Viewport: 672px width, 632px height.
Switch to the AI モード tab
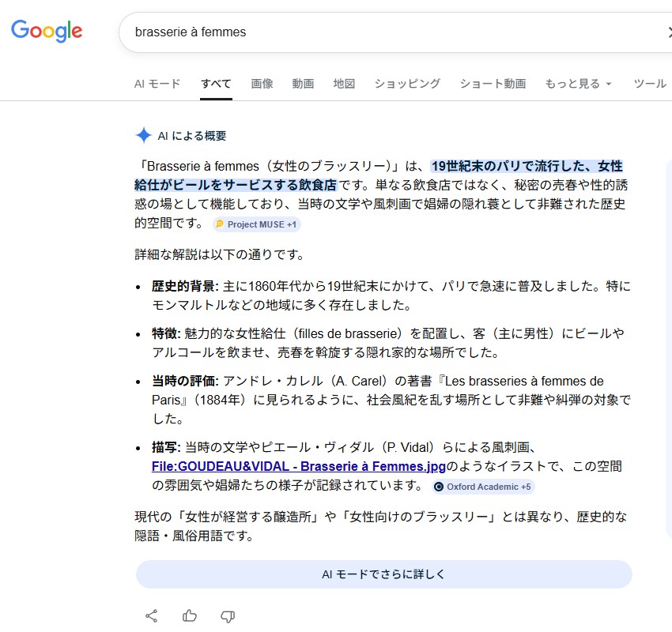click(x=157, y=84)
